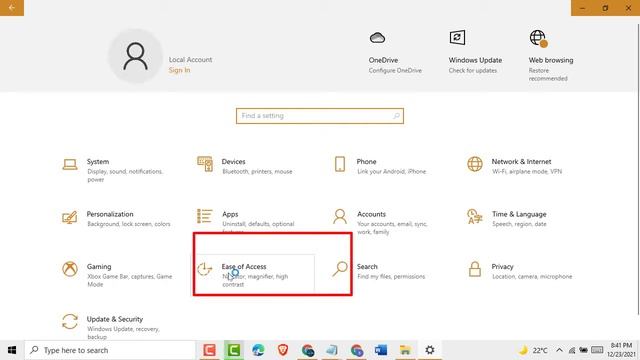Viewport: 640px width, 360px height.
Task: Focus the Find a setting search box
Action: coord(320,116)
